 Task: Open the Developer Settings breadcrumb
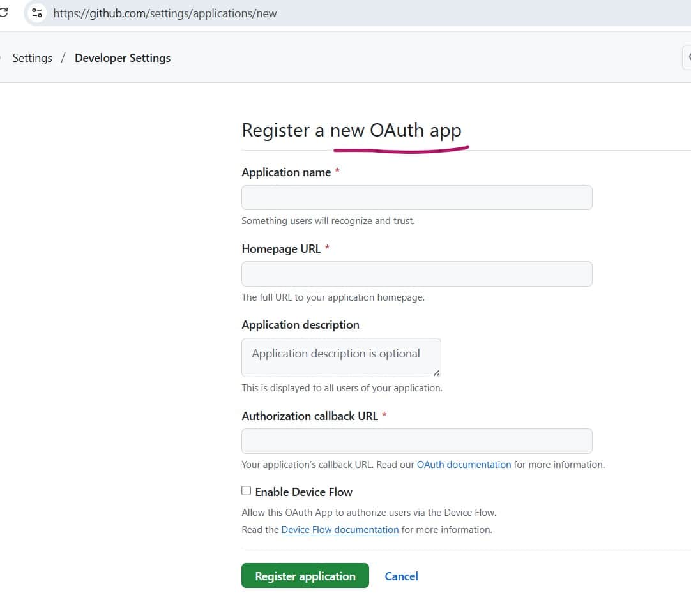pos(123,58)
